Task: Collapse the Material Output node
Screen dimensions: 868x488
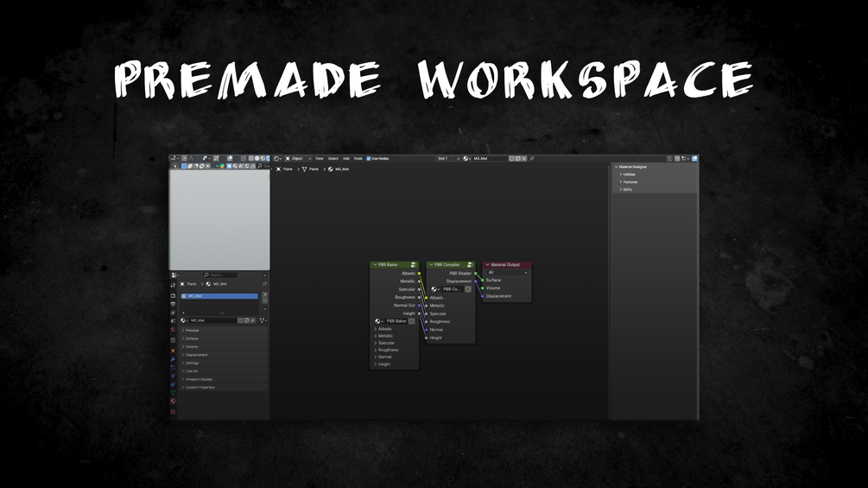Action: click(x=488, y=265)
